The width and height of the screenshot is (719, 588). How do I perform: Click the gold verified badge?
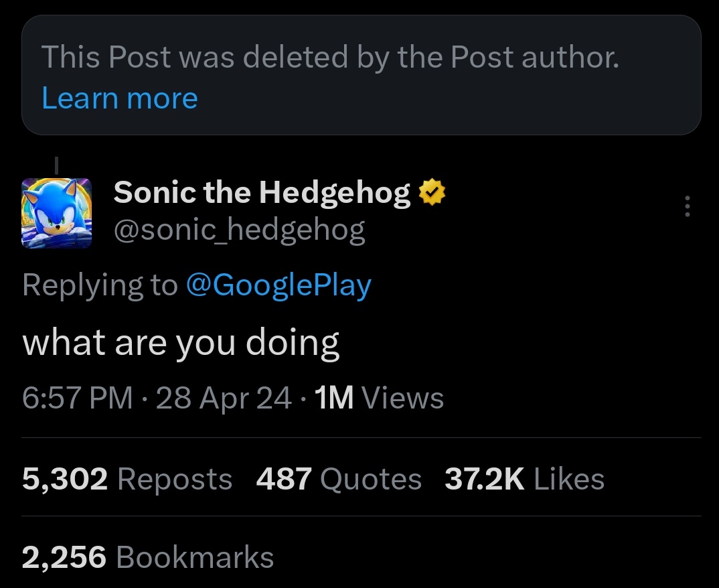pyautogui.click(x=432, y=194)
